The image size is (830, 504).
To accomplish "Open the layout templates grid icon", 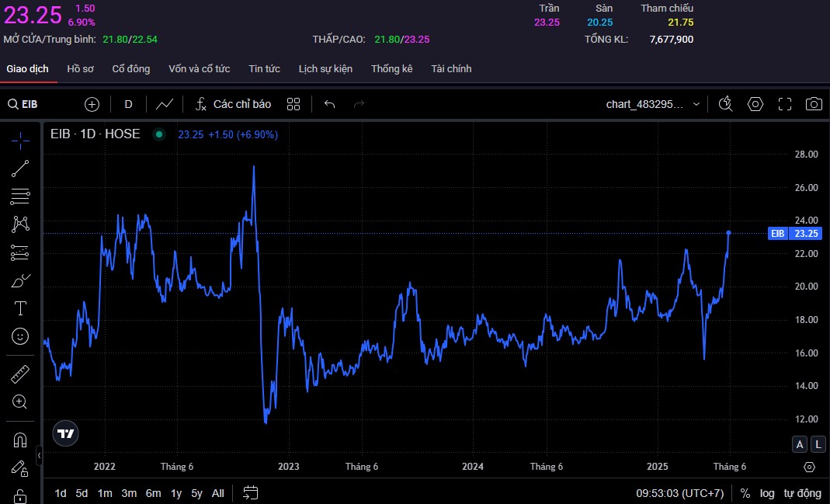I will tap(293, 104).
